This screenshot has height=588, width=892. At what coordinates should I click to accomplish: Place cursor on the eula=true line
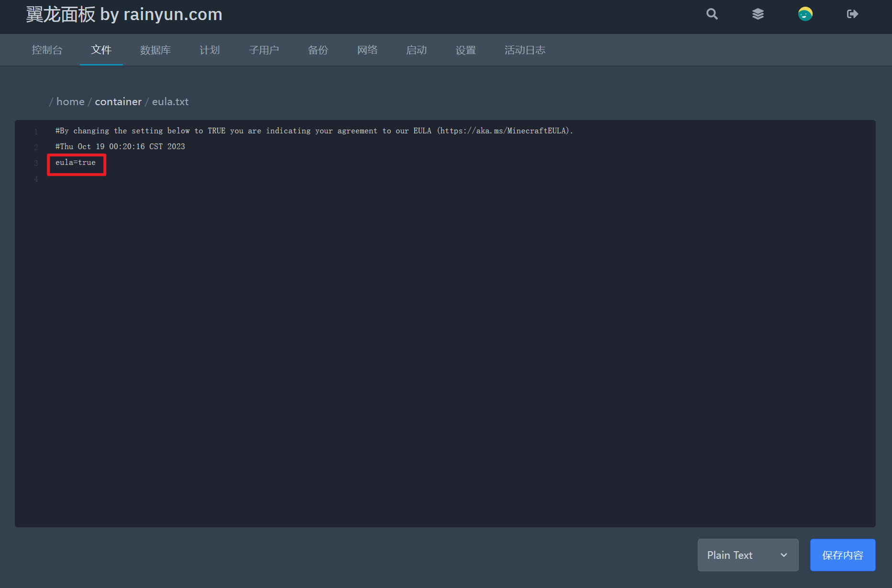[76, 163]
